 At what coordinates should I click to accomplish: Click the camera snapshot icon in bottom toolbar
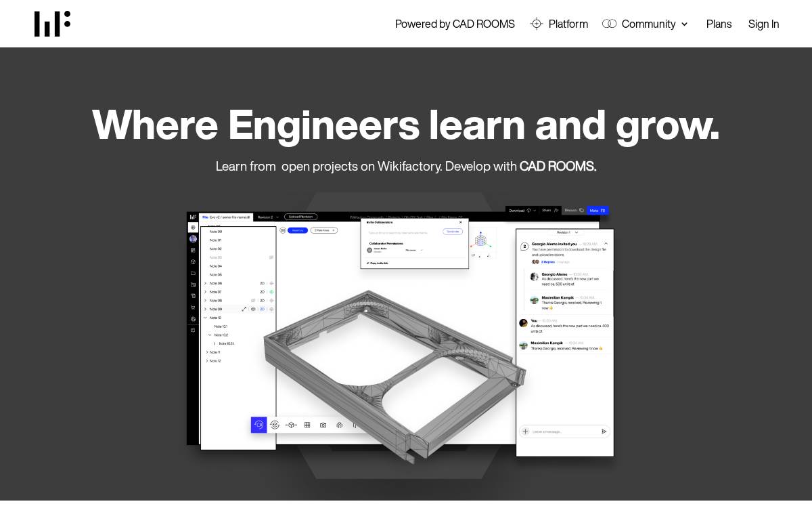click(x=323, y=425)
